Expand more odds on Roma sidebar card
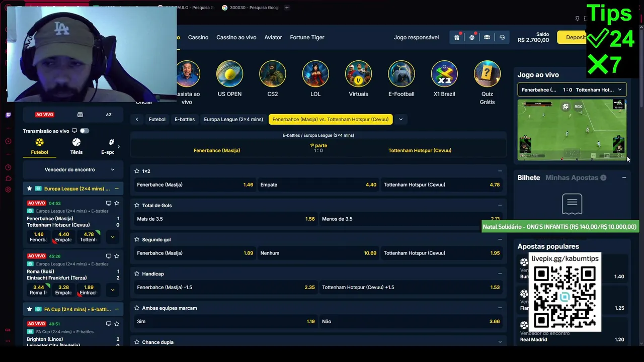 [113, 290]
